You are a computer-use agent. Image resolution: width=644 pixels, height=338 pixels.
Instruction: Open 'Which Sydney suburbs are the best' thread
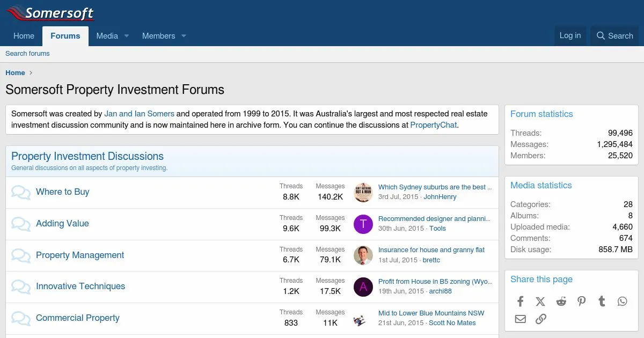pyautogui.click(x=435, y=187)
